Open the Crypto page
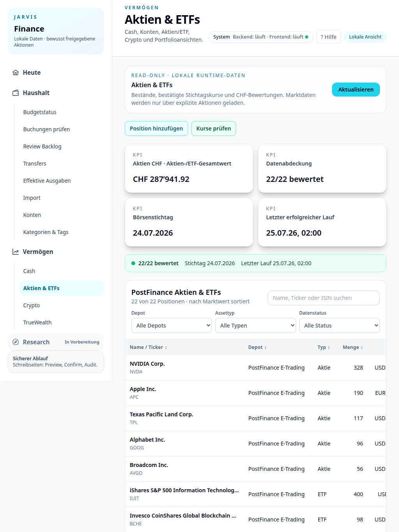This screenshot has width=399, height=532. click(x=61, y=305)
